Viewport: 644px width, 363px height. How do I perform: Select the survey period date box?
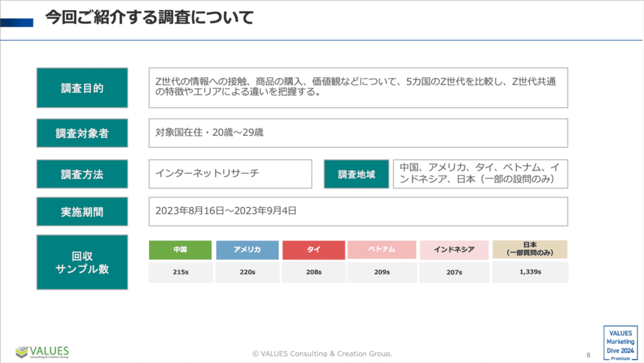point(358,212)
